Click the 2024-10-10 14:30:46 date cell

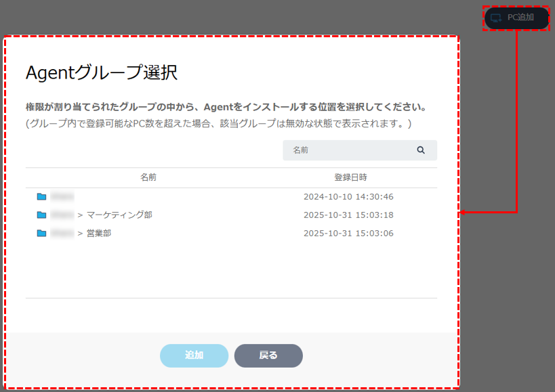coord(348,197)
